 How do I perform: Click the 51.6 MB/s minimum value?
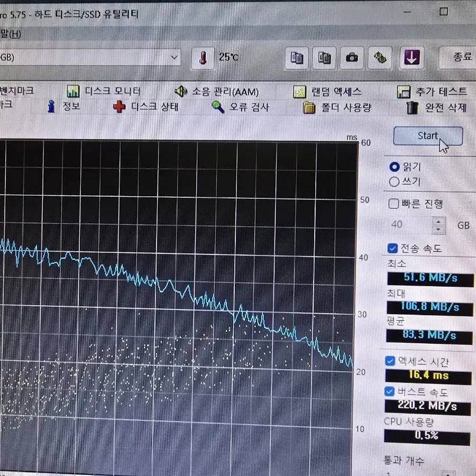(430, 278)
